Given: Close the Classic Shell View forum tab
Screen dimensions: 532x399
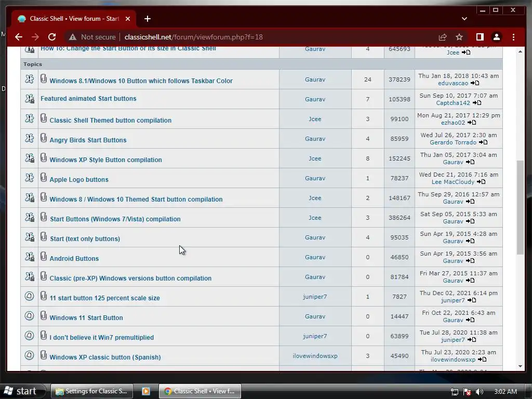Looking at the screenshot, I should point(128,19).
